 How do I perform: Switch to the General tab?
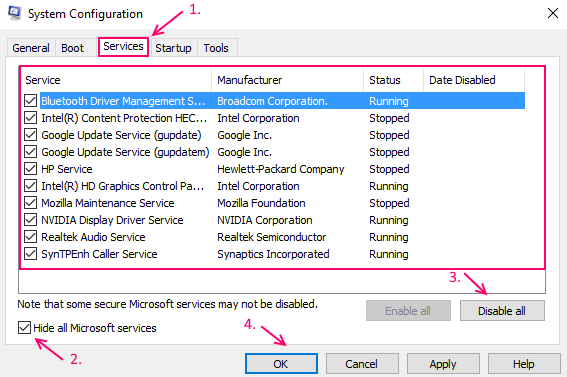(31, 48)
